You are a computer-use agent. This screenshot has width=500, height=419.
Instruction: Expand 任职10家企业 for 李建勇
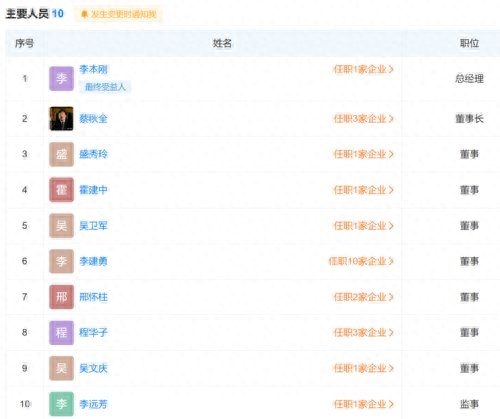(x=361, y=261)
